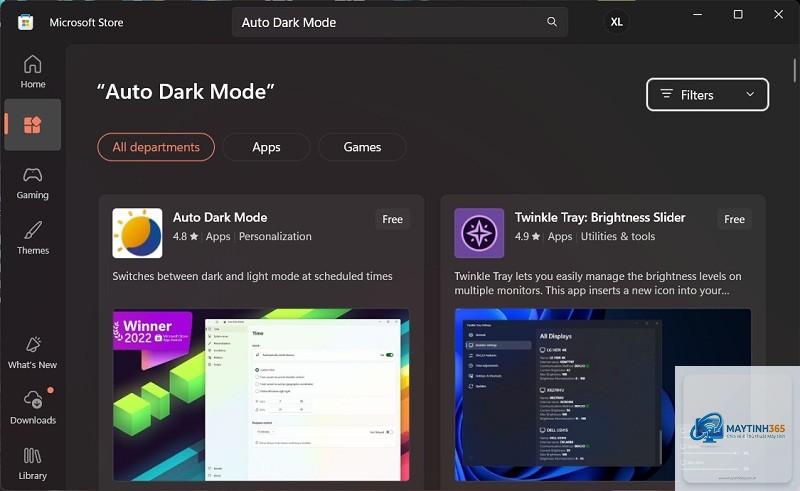Image resolution: width=800 pixels, height=491 pixels.
Task: Go to the Gaming section
Action: point(33,183)
